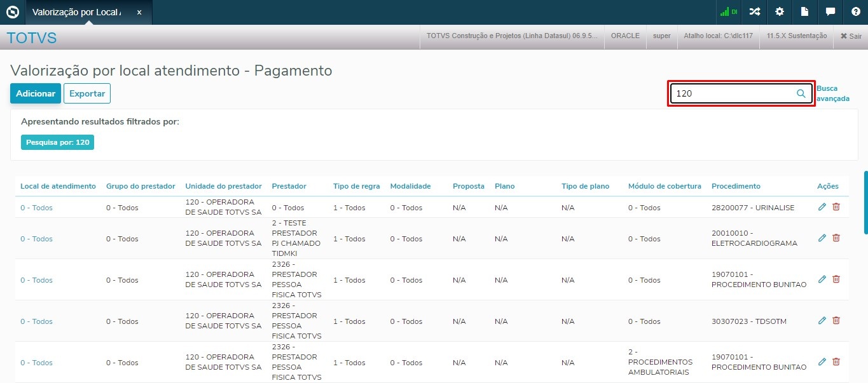Screen dimensions: 868x383
Task: Edit the URINALISE row with pencil icon
Action: click(822, 207)
